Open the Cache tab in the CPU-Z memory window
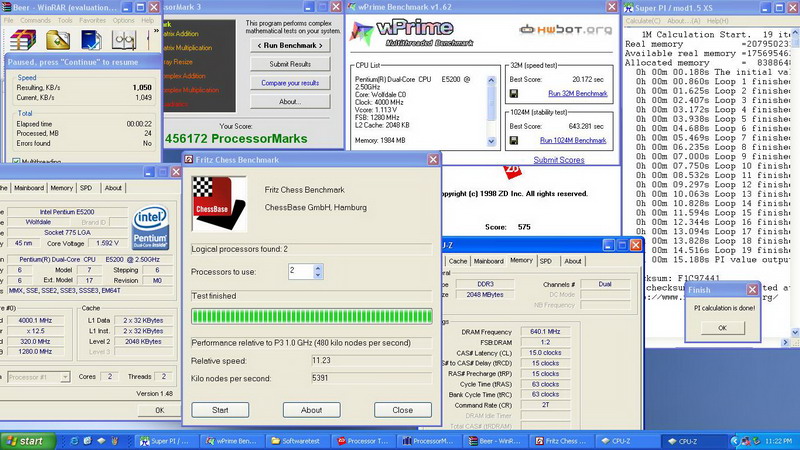The height and width of the screenshot is (450, 800). click(x=458, y=261)
